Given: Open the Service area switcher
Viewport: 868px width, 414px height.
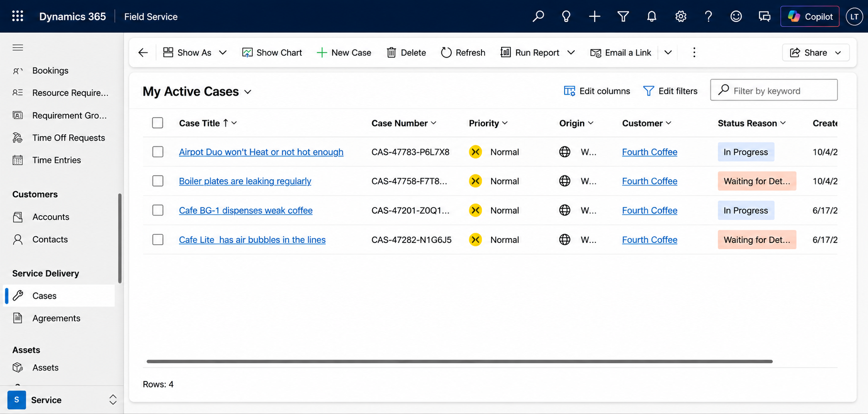Looking at the screenshot, I should point(62,400).
